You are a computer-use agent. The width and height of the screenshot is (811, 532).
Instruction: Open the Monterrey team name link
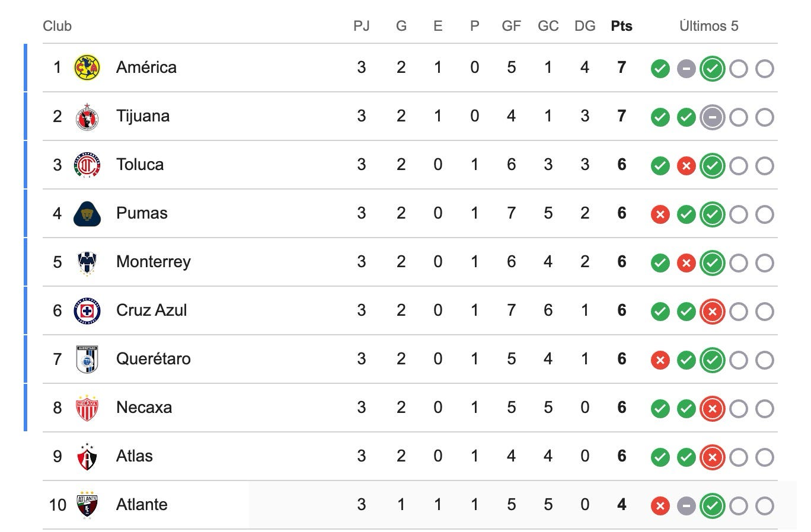click(154, 262)
